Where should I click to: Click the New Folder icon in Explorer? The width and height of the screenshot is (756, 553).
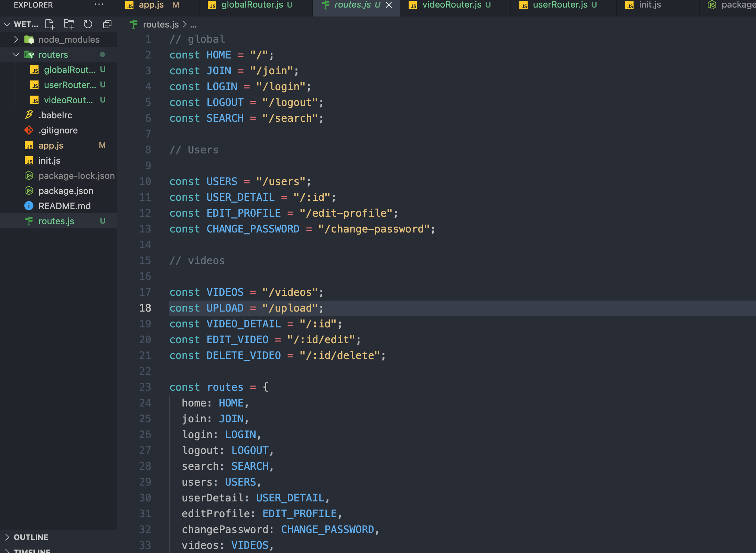(x=69, y=24)
